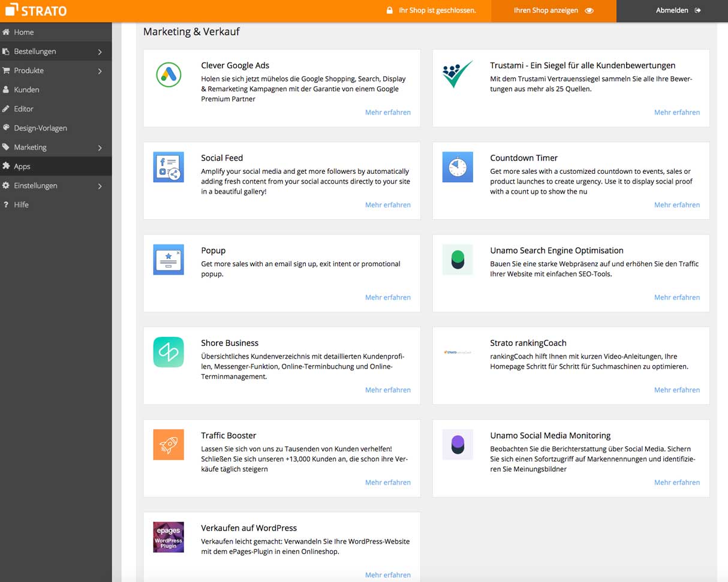Expand the Einstellungen submenu chevron
The width and height of the screenshot is (728, 582).
pos(100,186)
